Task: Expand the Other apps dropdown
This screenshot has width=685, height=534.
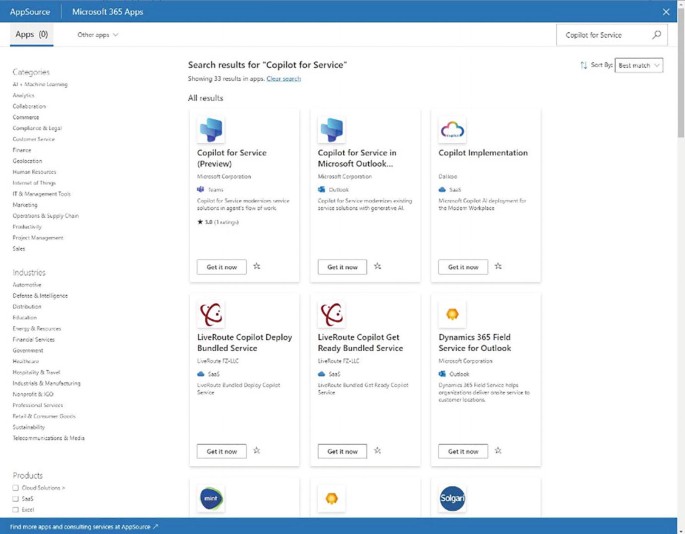Action: [x=97, y=35]
